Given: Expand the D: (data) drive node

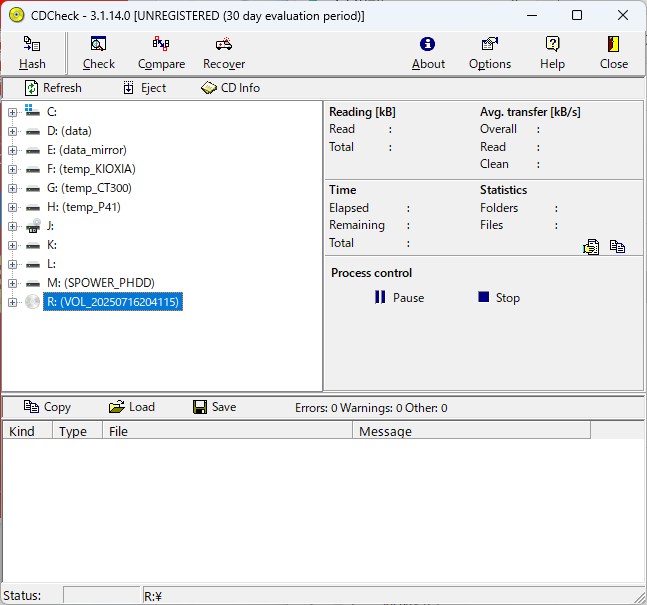Looking at the screenshot, I should click(x=13, y=131).
